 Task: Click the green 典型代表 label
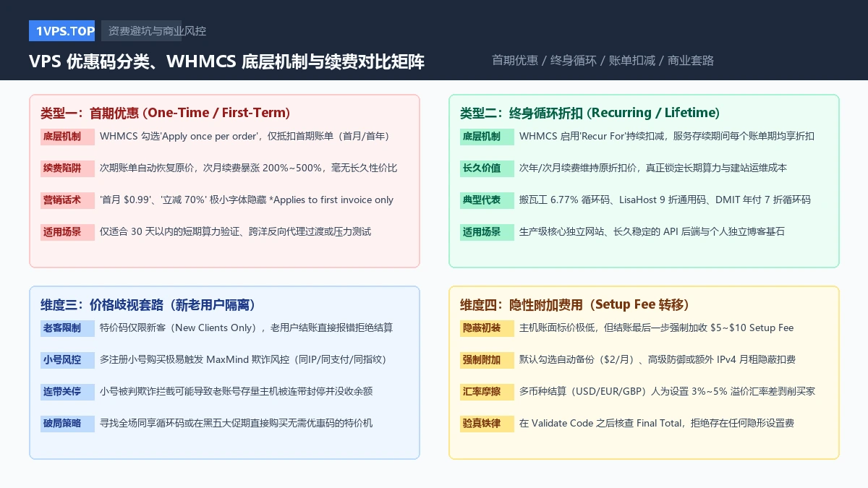coord(487,200)
